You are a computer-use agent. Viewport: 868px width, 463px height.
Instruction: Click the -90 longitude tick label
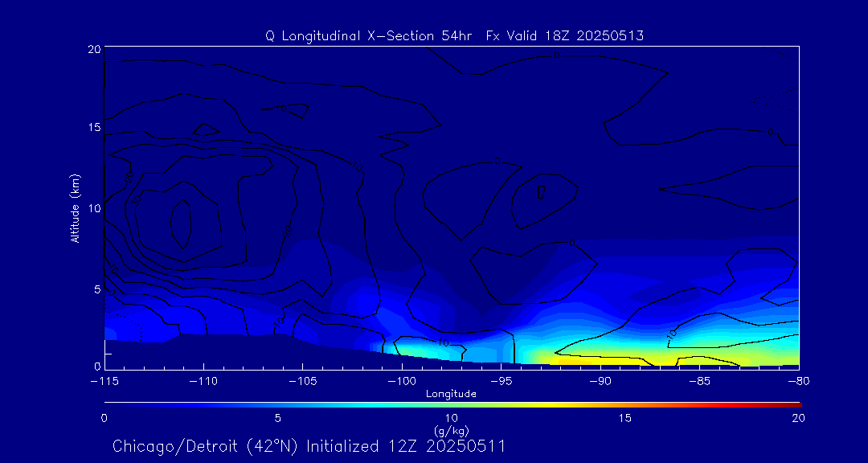coord(600,382)
